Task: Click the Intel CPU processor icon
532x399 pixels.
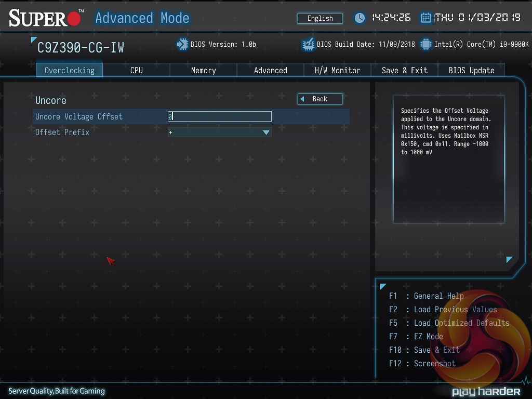Action: click(x=425, y=44)
